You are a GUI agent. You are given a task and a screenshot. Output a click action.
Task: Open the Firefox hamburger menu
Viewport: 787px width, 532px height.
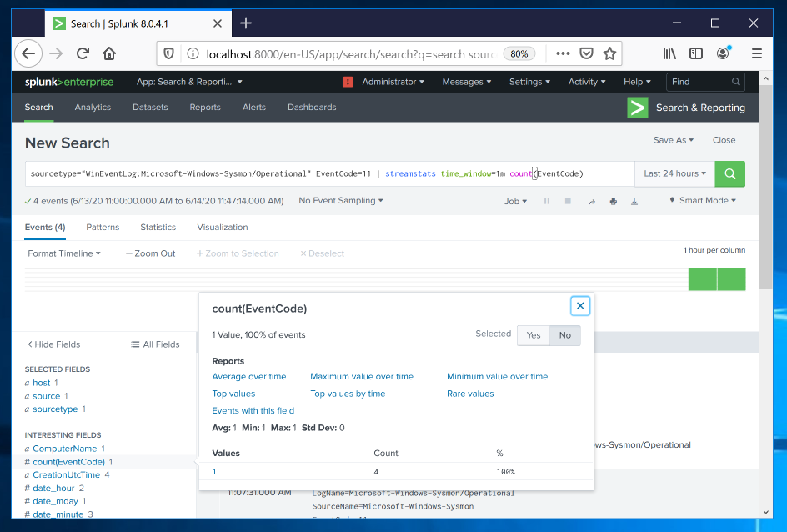(x=757, y=53)
